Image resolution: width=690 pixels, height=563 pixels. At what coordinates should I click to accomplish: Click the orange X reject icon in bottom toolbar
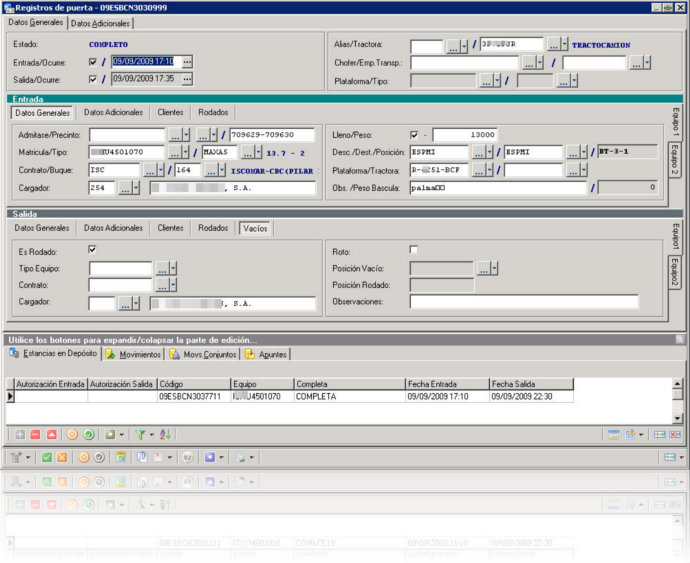pyautogui.click(x=62, y=457)
